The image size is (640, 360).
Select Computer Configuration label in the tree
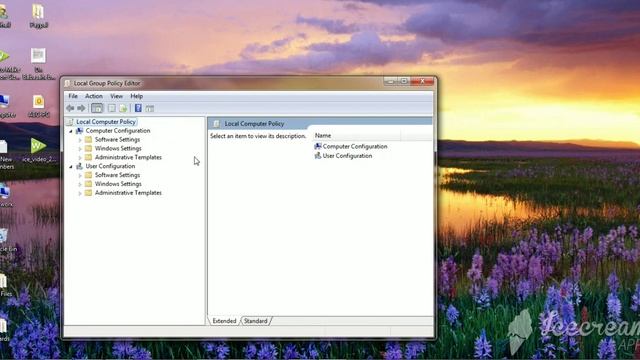(118, 131)
